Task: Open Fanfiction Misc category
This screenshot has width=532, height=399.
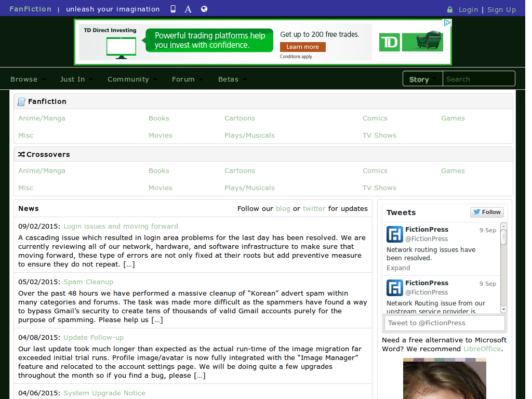Action: [26, 136]
